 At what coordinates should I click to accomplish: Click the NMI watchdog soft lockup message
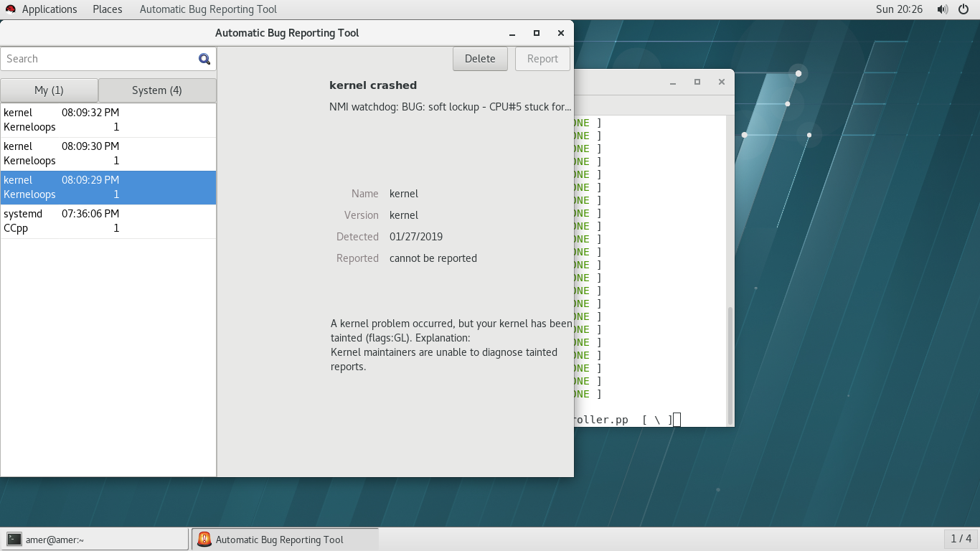tap(451, 107)
